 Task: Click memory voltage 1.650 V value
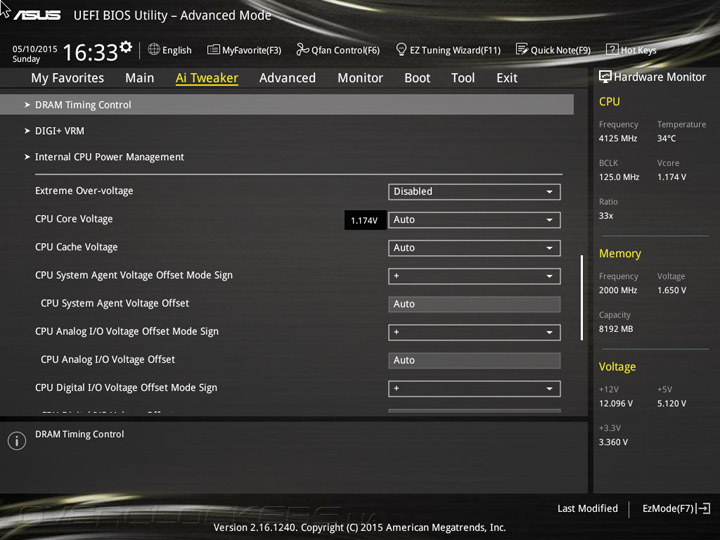coord(672,290)
